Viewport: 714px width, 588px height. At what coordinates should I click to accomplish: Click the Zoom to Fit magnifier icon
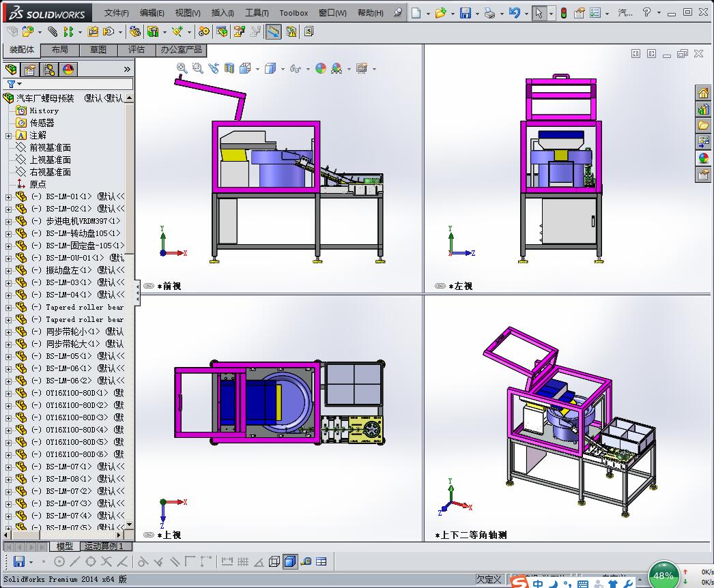click(x=182, y=68)
